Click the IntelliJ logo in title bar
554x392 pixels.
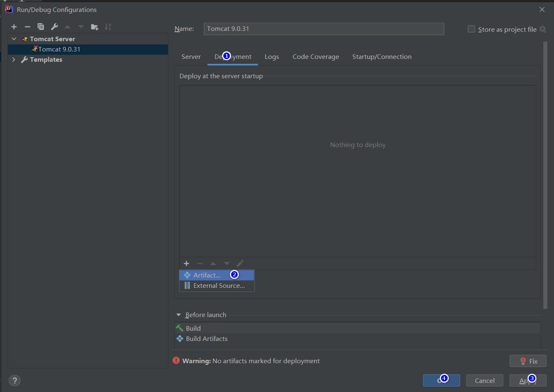point(9,9)
